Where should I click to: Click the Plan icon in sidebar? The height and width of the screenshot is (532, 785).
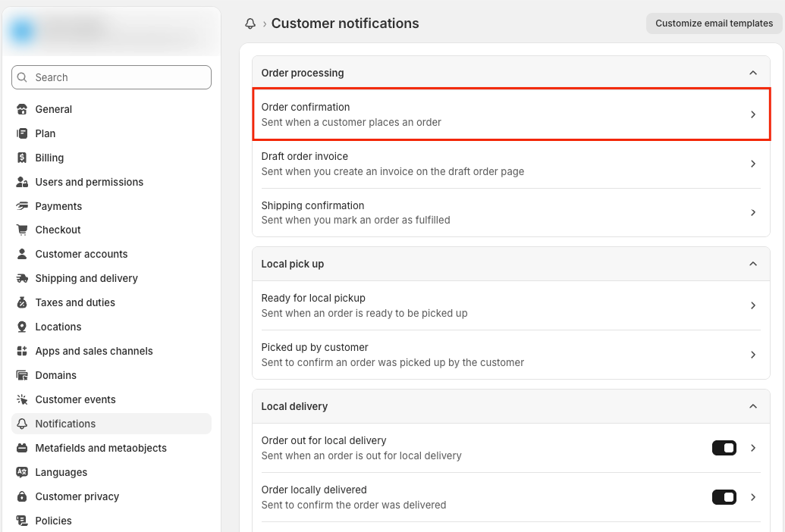(x=22, y=133)
